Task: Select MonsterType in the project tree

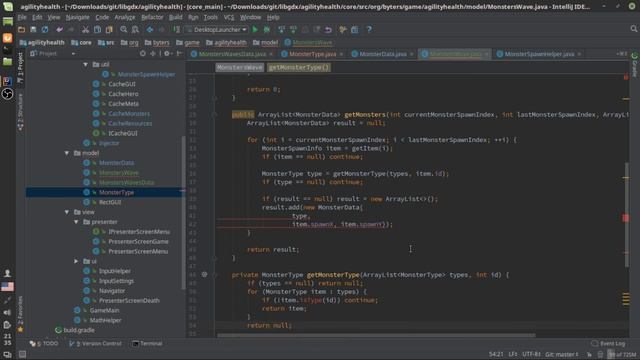Action: [x=116, y=192]
